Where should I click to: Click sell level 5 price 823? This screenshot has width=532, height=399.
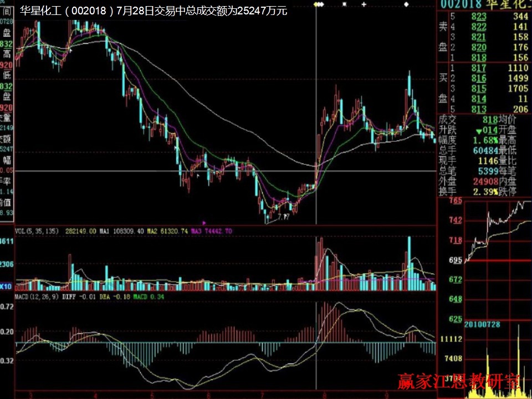(478, 17)
